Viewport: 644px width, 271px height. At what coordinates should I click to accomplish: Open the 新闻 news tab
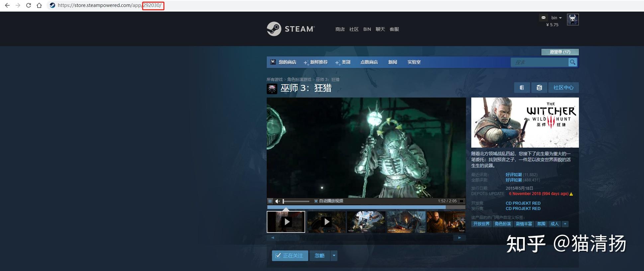click(393, 62)
